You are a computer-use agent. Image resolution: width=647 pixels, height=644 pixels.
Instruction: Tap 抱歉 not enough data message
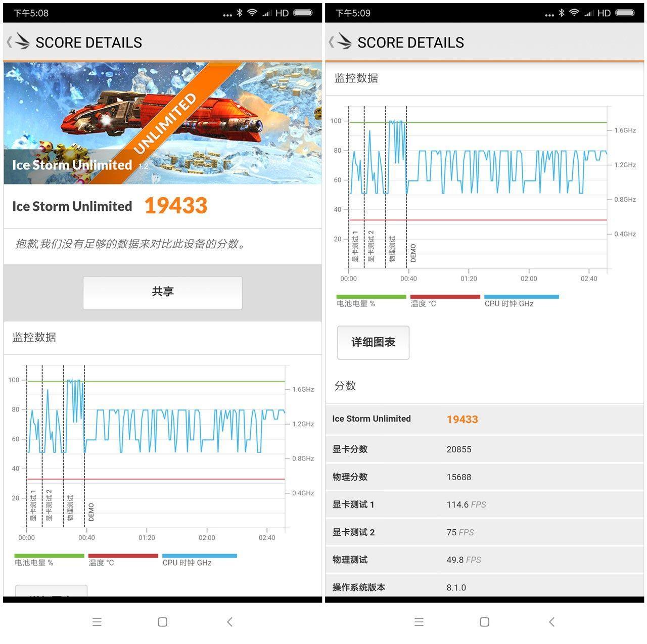[x=131, y=244]
